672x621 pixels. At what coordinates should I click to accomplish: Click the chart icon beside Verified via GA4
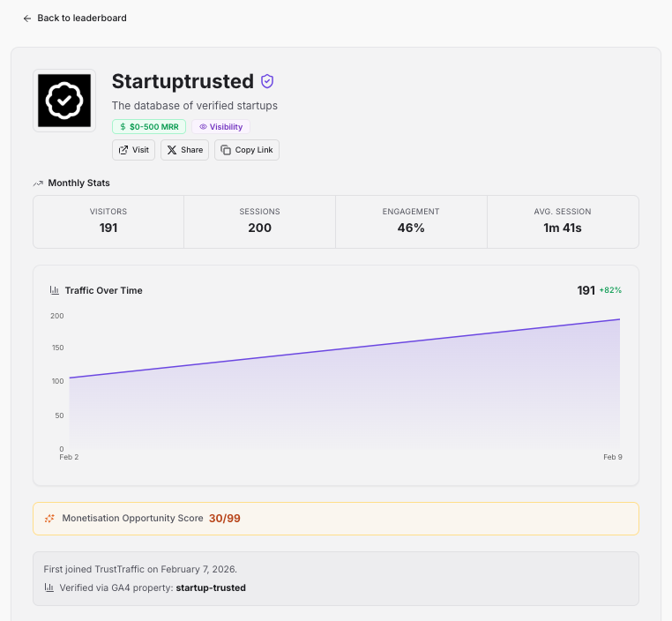[x=49, y=587]
